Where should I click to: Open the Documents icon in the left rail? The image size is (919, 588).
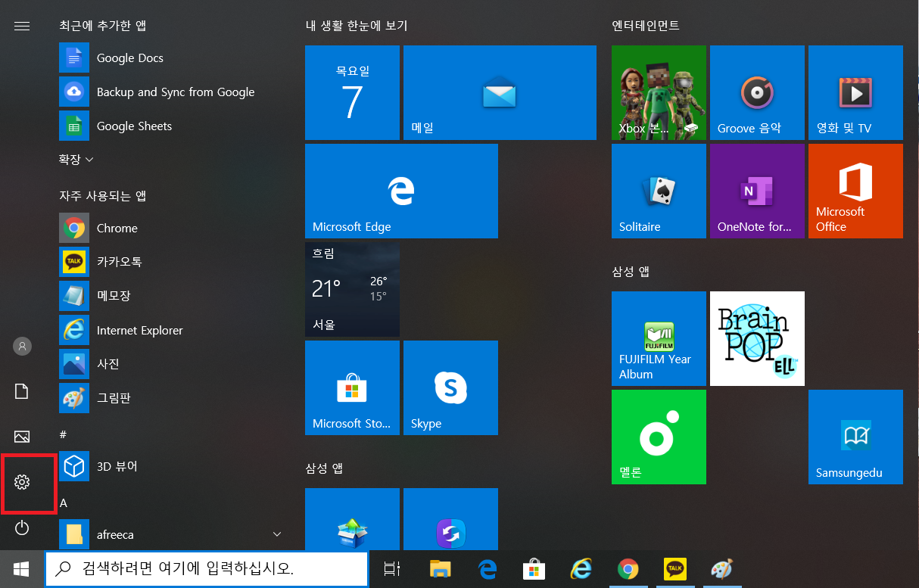[x=22, y=391]
